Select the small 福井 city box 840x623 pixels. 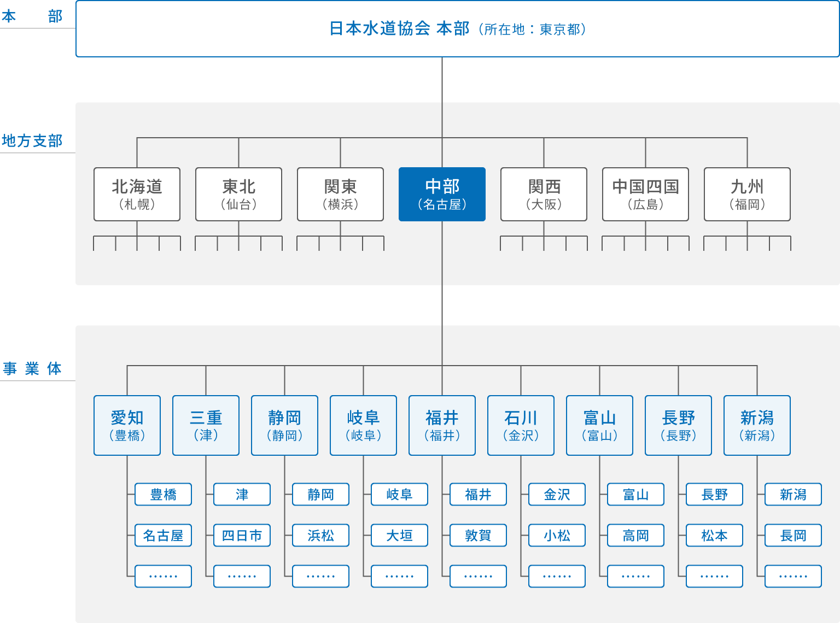point(478,495)
